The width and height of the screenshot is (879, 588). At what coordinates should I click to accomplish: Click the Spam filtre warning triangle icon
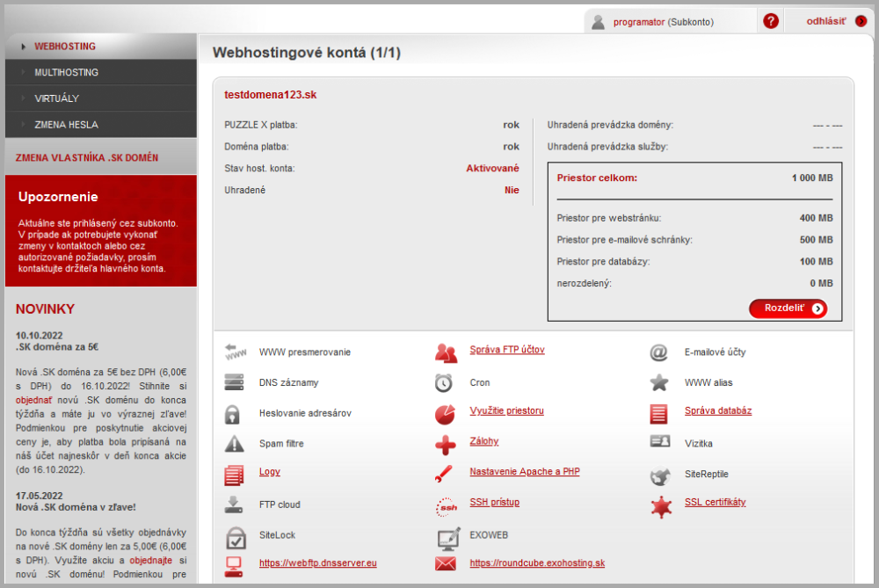coord(234,444)
